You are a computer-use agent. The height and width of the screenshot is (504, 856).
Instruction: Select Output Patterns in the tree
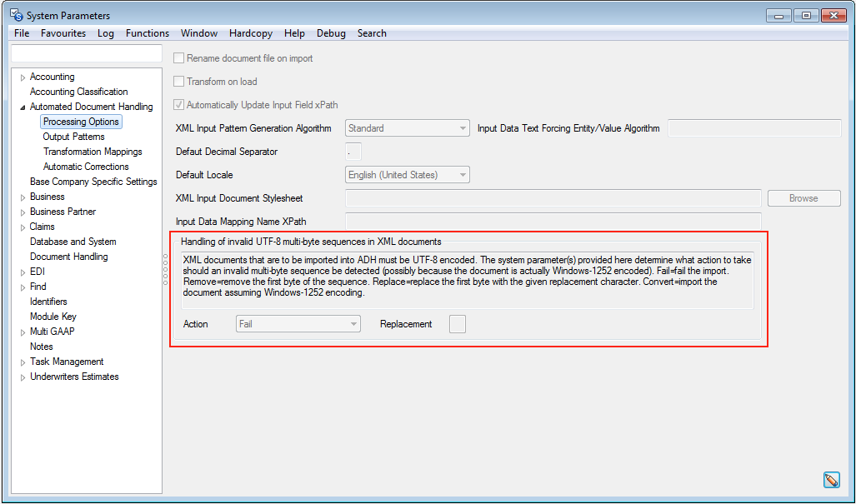coord(74,137)
